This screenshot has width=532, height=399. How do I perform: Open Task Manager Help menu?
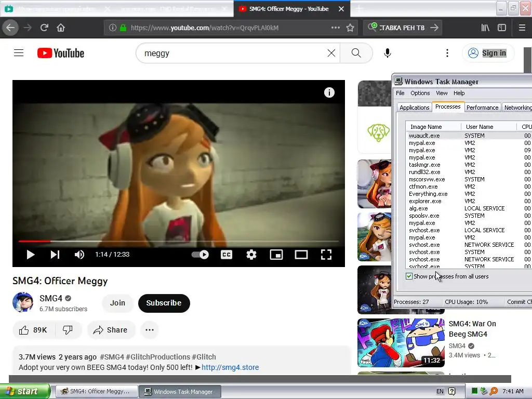459,93
